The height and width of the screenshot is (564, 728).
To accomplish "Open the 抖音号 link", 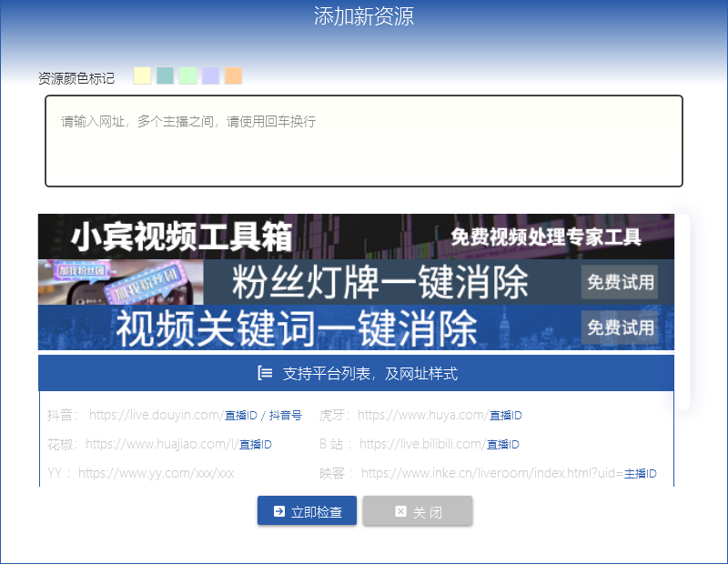I will click(288, 414).
